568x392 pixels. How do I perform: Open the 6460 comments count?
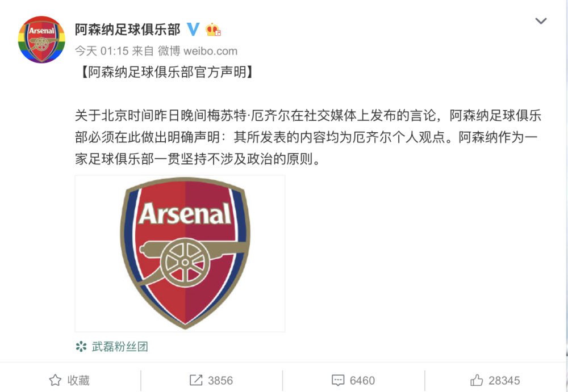point(362,381)
